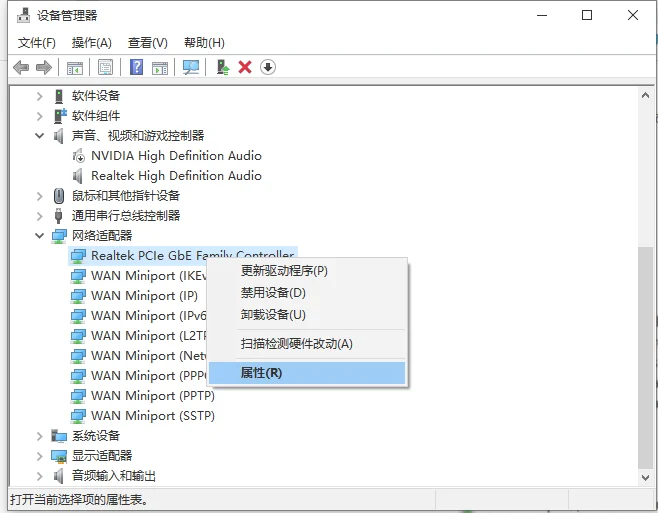Click the vertical scrollbar down arrow
The height and width of the screenshot is (513, 658).
pos(646,478)
